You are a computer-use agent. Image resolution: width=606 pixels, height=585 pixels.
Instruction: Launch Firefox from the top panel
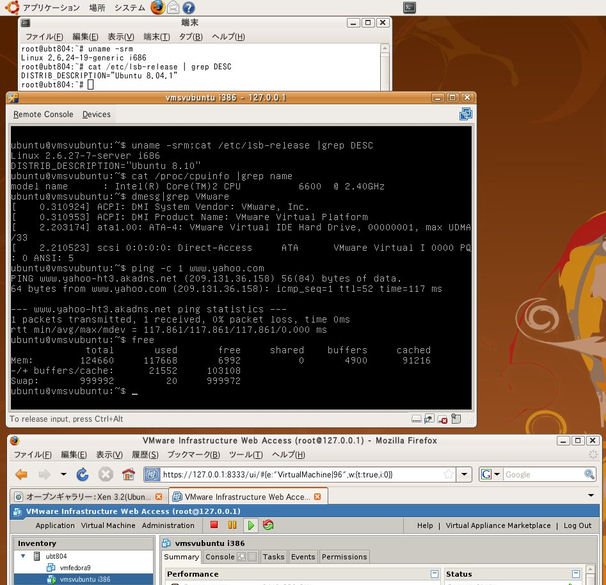point(157,7)
